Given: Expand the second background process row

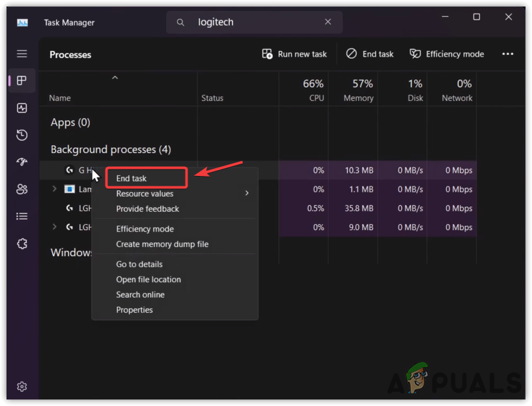Looking at the screenshot, I should [x=55, y=190].
